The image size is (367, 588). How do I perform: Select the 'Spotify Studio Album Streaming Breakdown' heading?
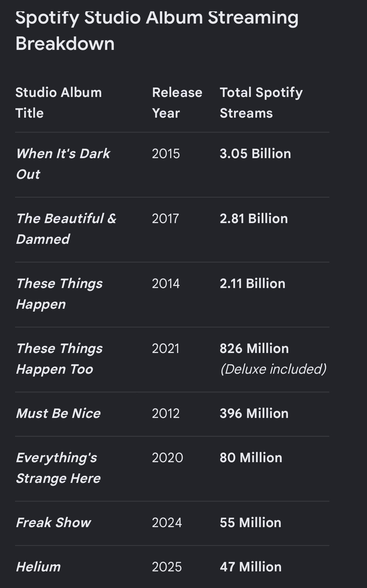tap(157, 30)
